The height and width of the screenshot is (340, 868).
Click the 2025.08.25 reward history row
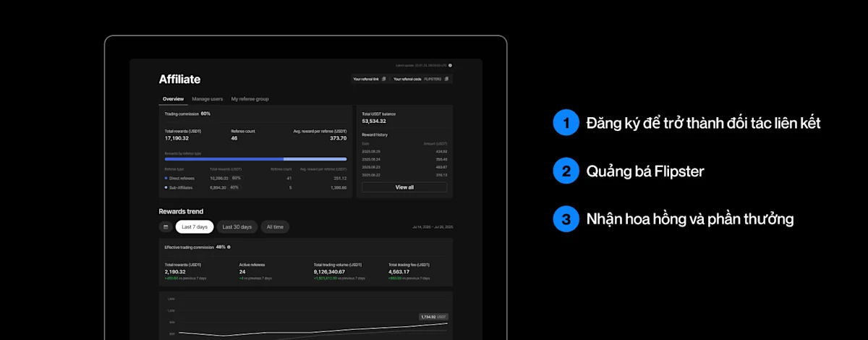[404, 152]
